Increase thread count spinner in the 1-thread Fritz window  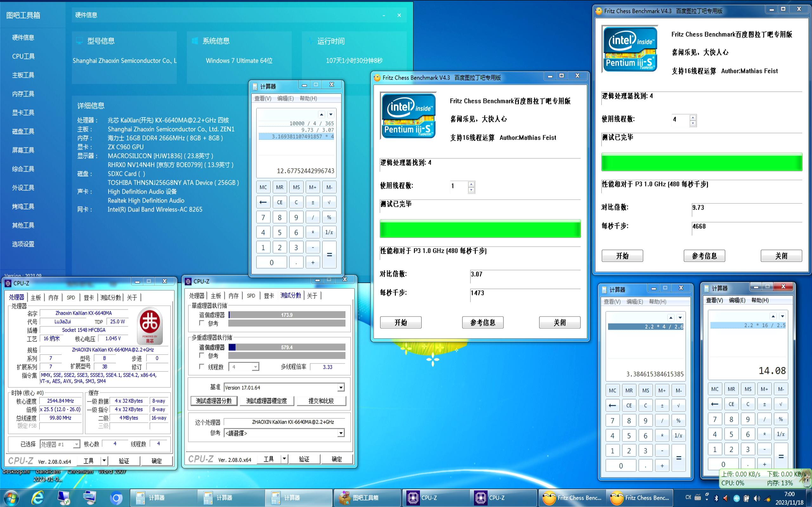coord(471,184)
